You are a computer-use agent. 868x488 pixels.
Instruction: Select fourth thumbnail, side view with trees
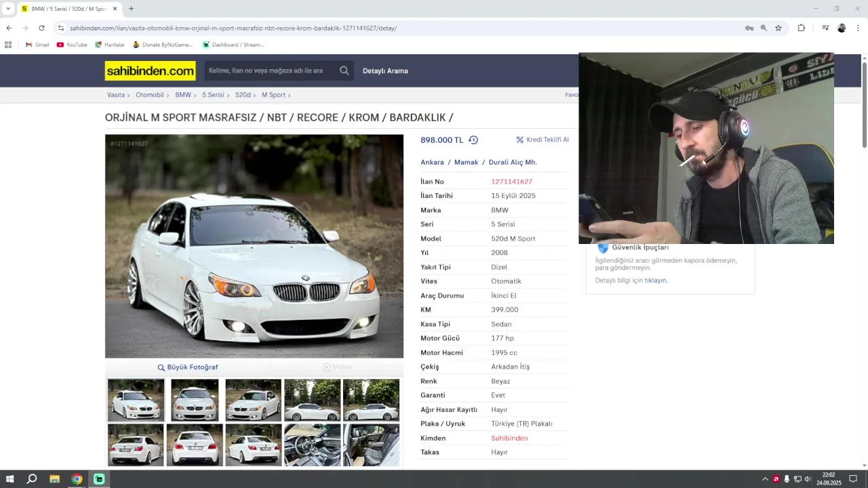313,400
